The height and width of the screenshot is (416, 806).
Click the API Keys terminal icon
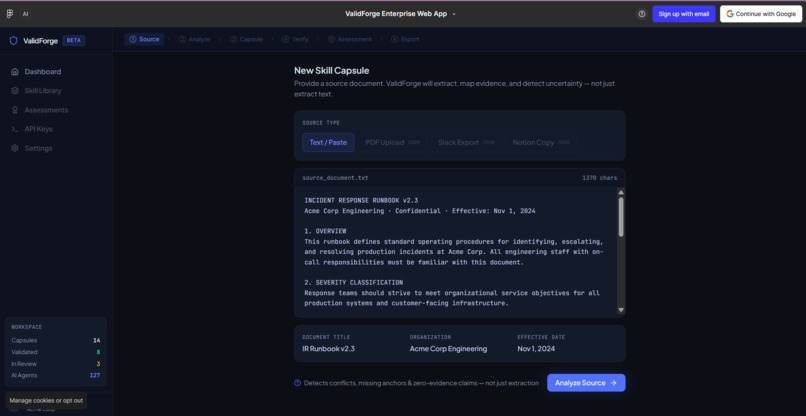pyautogui.click(x=15, y=129)
